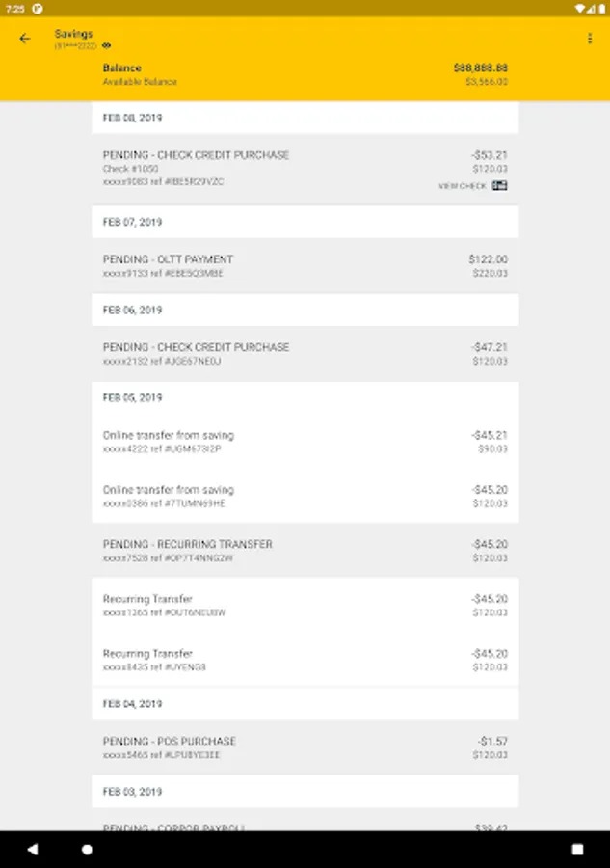Open online transfer ref #7TUMN69HE
The width and height of the screenshot is (610, 868).
305,496
